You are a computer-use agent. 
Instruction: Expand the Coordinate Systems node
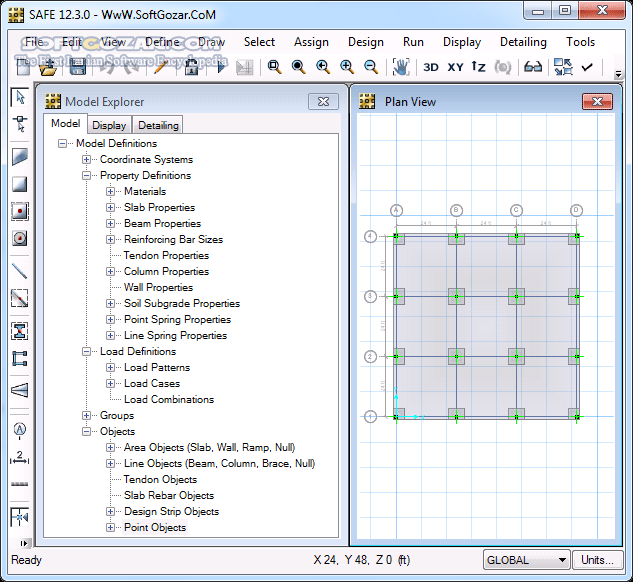87,160
